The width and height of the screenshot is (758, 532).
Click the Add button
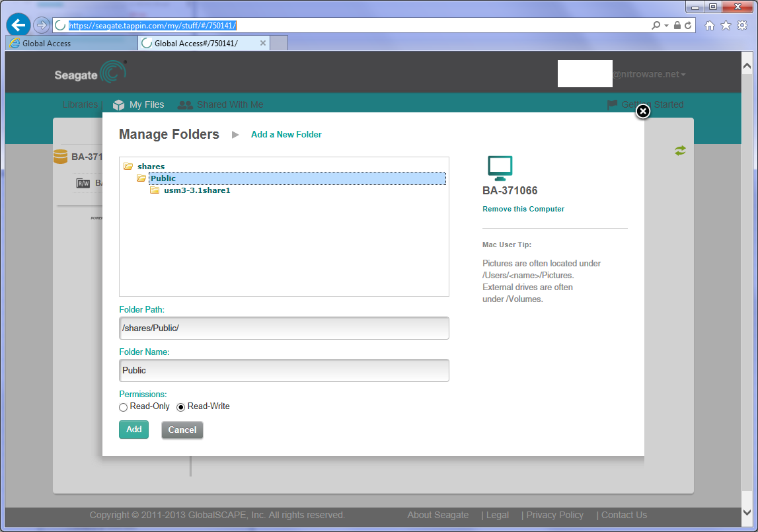point(133,430)
